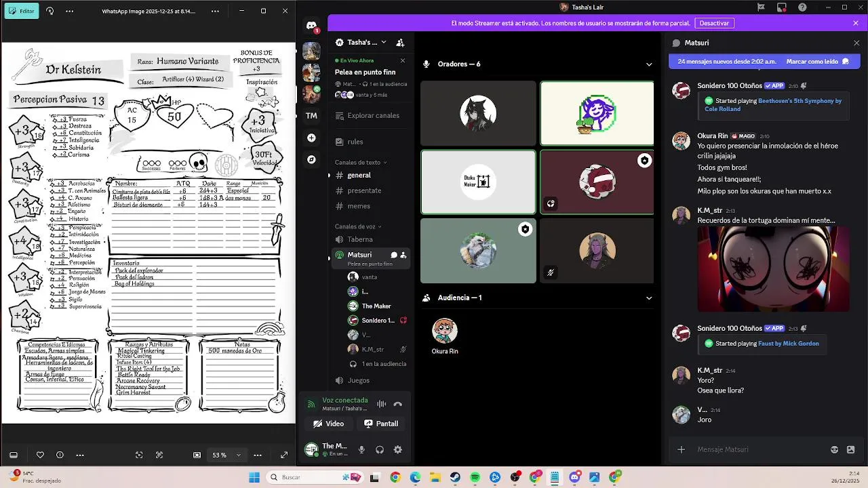Image resolution: width=868 pixels, height=488 pixels.
Task: Open Discord inbox flag icon in title bar
Action: (762, 7)
